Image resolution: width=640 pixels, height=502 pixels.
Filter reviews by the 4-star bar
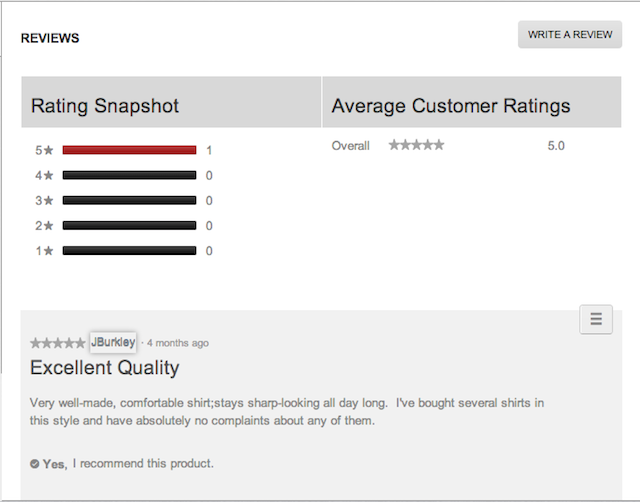(129, 175)
